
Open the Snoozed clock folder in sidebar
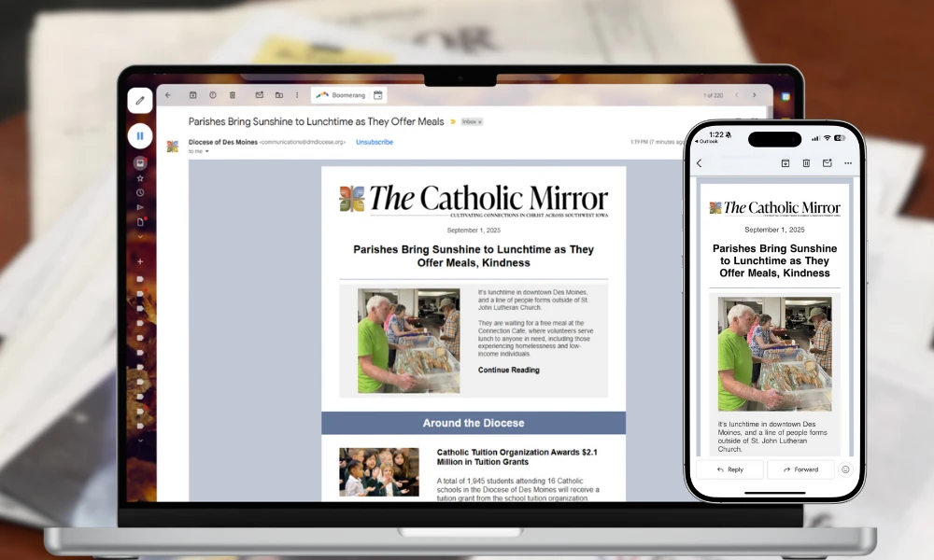[x=140, y=192]
